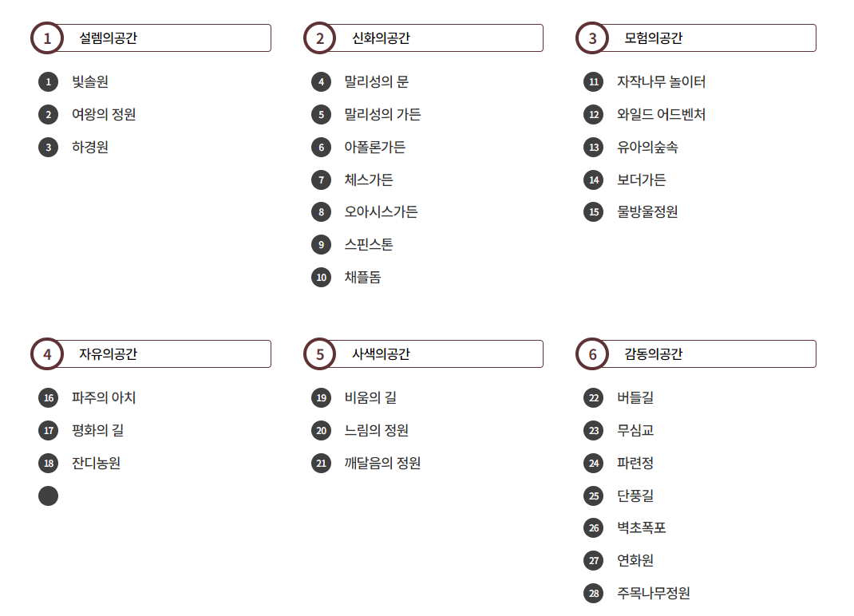Select the 모험의공간 section header

click(x=696, y=38)
